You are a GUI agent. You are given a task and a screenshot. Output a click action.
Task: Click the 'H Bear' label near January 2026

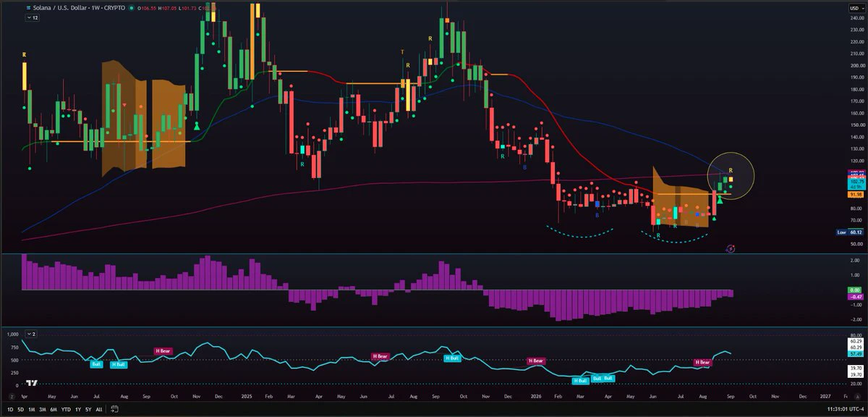(536, 361)
